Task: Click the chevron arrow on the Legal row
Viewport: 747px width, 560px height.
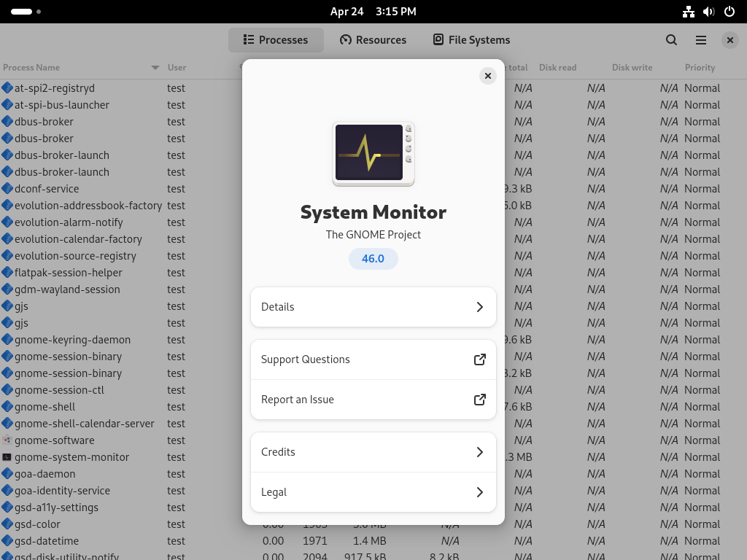Action: pyautogui.click(x=480, y=492)
